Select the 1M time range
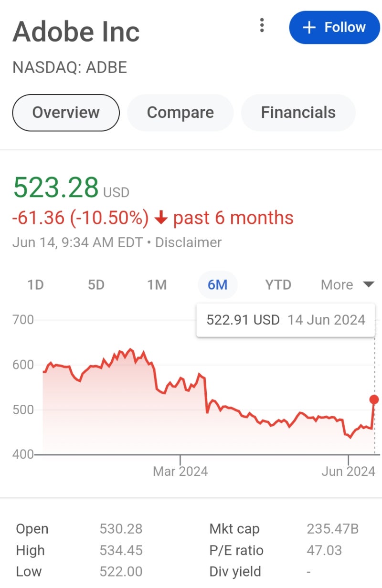 click(x=157, y=285)
